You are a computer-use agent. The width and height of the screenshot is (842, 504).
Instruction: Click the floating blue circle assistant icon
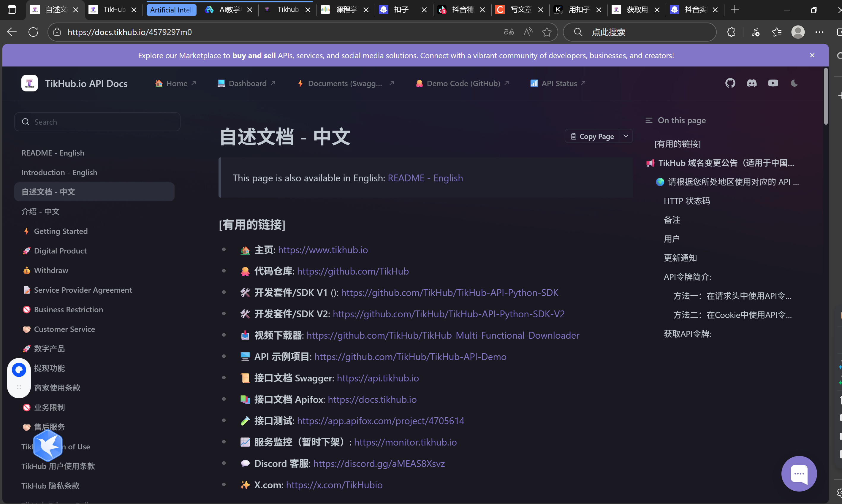point(19,370)
